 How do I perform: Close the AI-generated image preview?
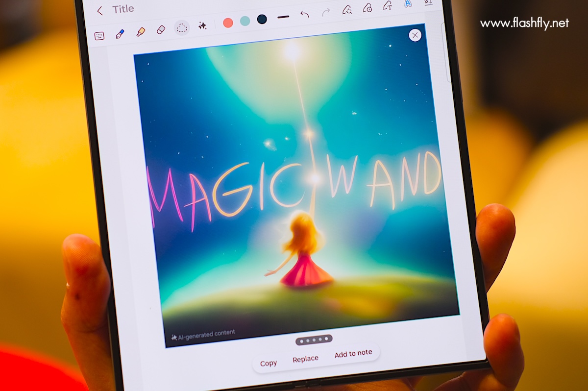[415, 35]
